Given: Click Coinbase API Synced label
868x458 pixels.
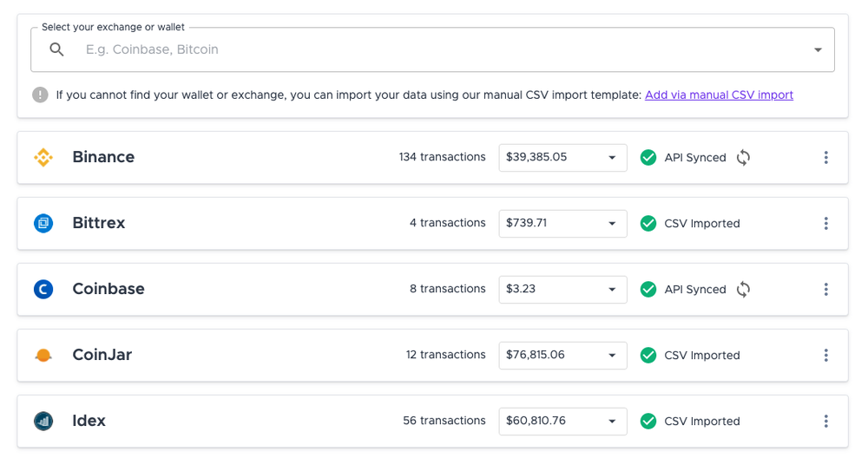Looking at the screenshot, I should [x=694, y=290].
